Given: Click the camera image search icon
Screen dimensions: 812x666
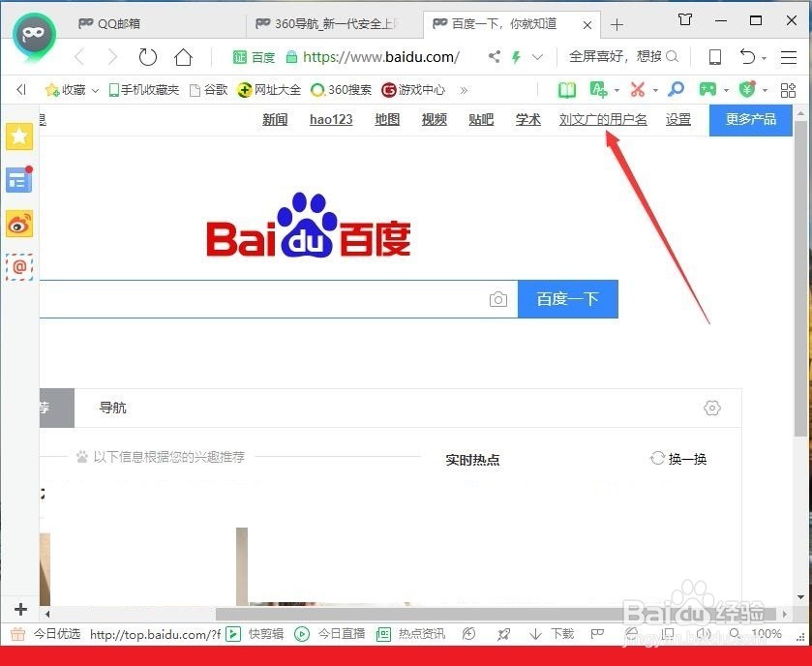Looking at the screenshot, I should coord(498,299).
